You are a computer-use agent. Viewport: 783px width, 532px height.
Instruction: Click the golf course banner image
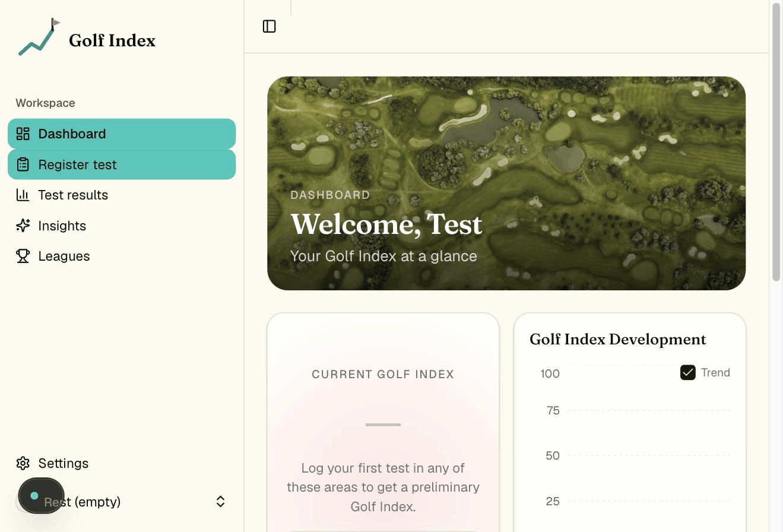tap(506, 183)
